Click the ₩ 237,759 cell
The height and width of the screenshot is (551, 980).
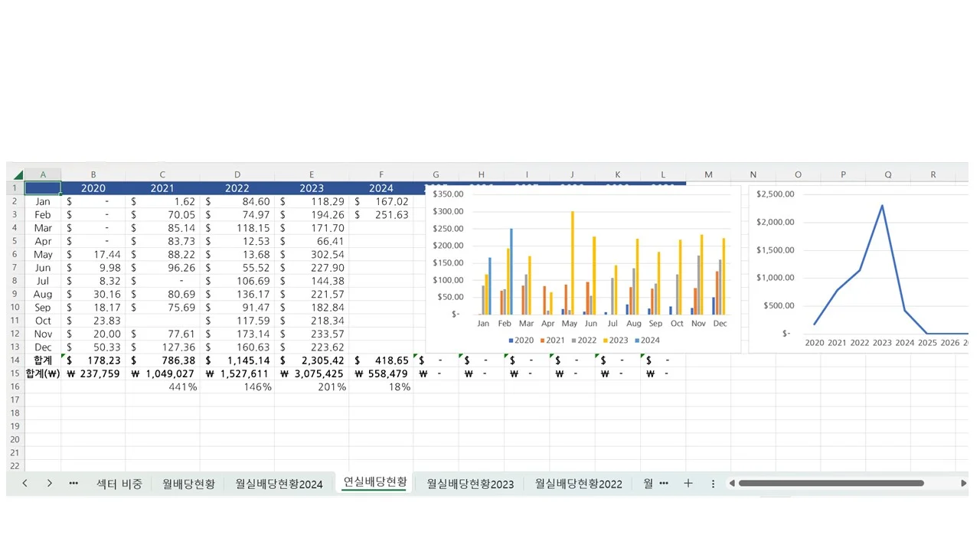tap(93, 373)
